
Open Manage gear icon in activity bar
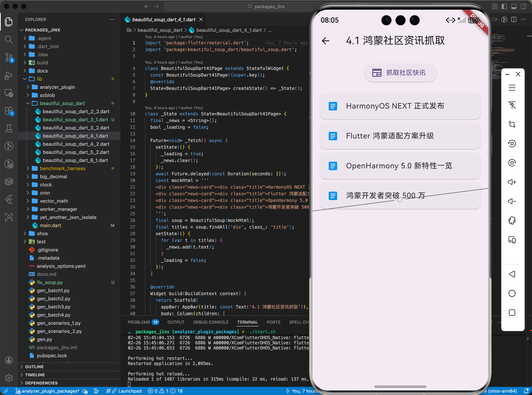point(9,378)
